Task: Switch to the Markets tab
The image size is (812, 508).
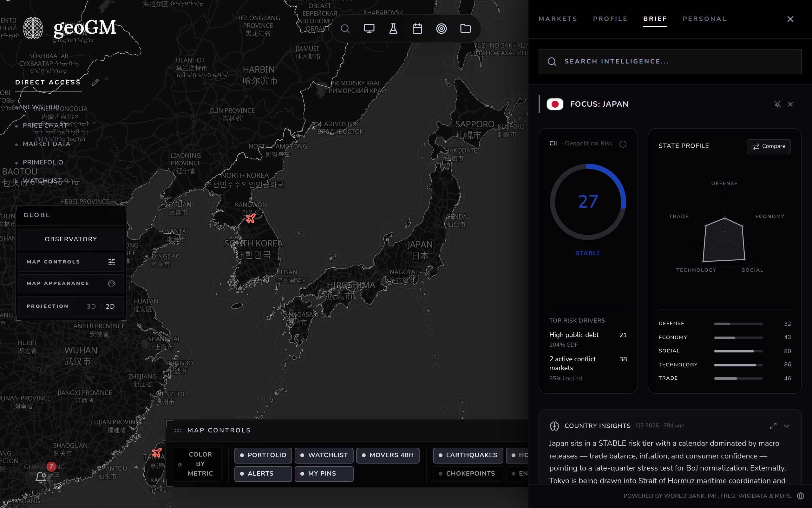Action: click(x=558, y=19)
